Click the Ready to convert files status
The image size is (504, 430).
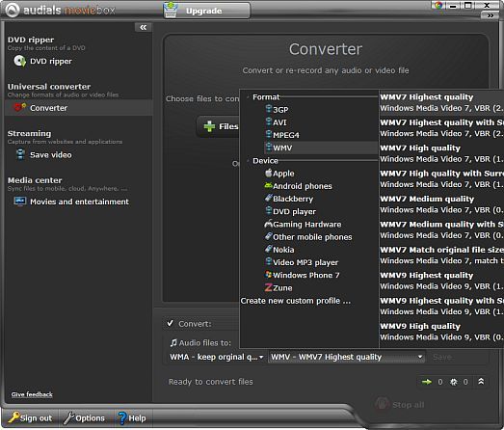point(210,382)
